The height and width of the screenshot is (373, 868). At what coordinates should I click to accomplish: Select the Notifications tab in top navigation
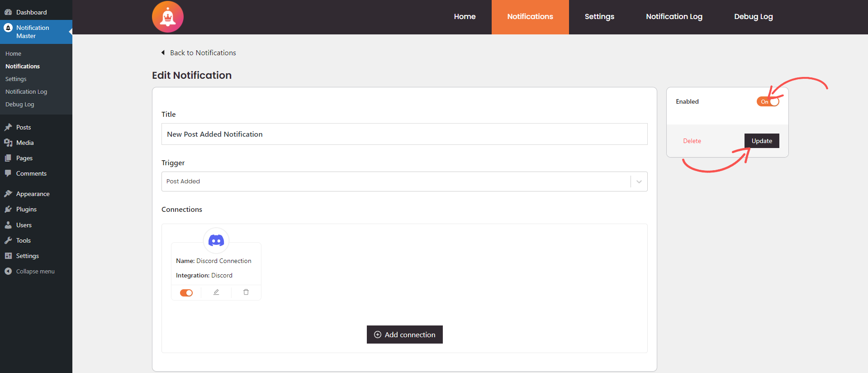[x=530, y=17]
